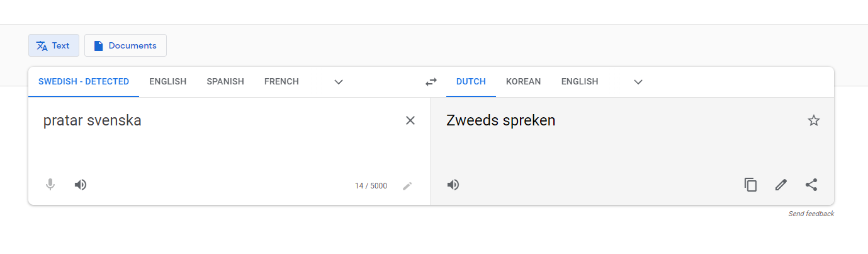Copy the translation to clipboard

point(750,185)
